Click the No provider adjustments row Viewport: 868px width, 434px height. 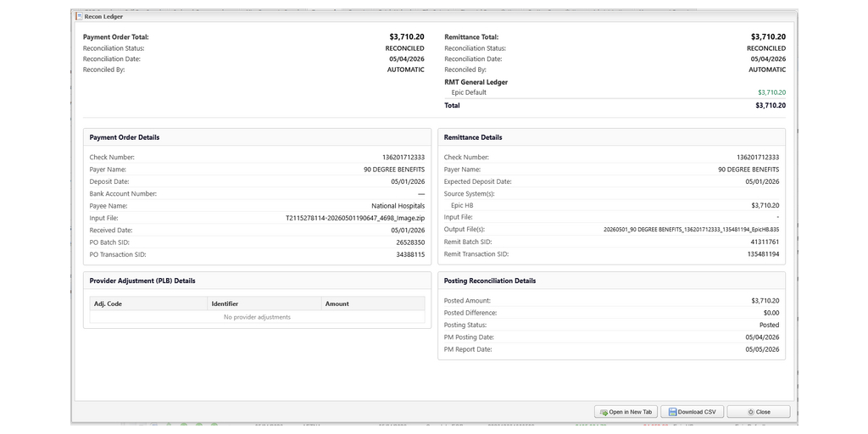click(x=258, y=317)
